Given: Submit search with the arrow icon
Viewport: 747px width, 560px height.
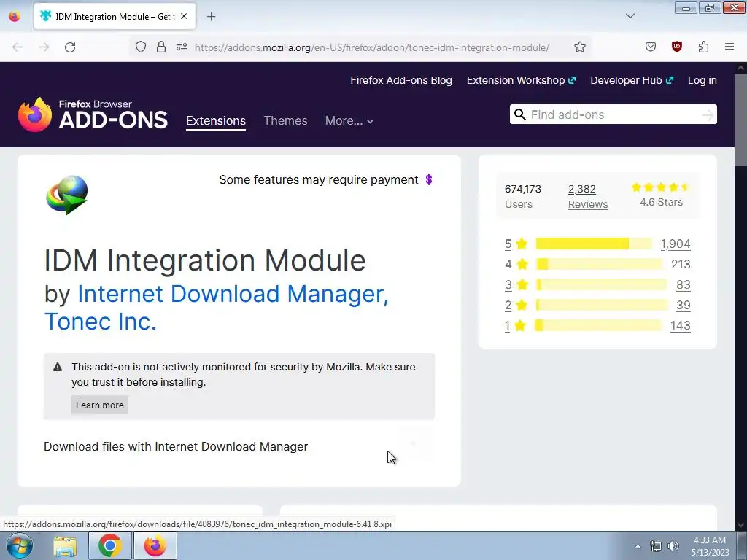Looking at the screenshot, I should click(x=708, y=114).
